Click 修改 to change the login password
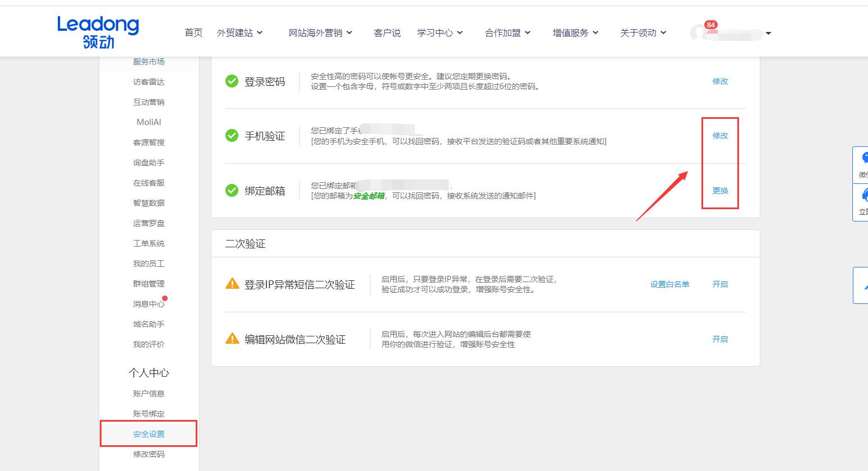The image size is (868, 471). point(720,81)
